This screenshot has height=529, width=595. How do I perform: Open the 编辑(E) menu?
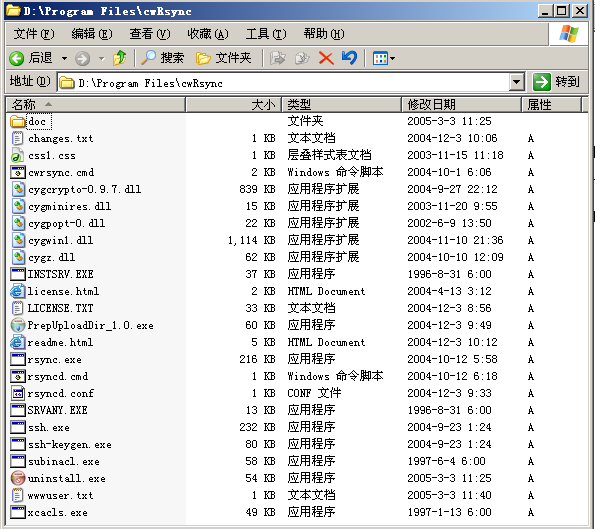[92, 34]
